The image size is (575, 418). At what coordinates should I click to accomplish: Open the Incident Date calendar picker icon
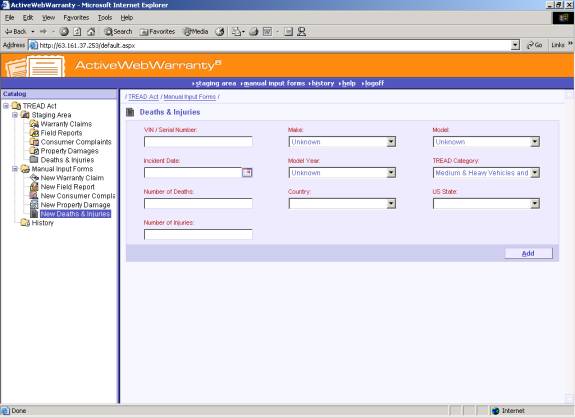click(247, 172)
